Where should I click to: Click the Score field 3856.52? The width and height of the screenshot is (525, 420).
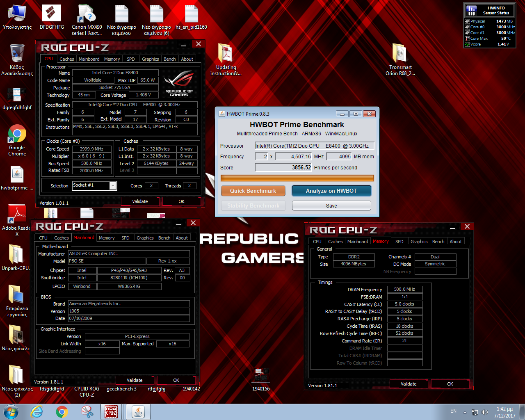coord(283,167)
